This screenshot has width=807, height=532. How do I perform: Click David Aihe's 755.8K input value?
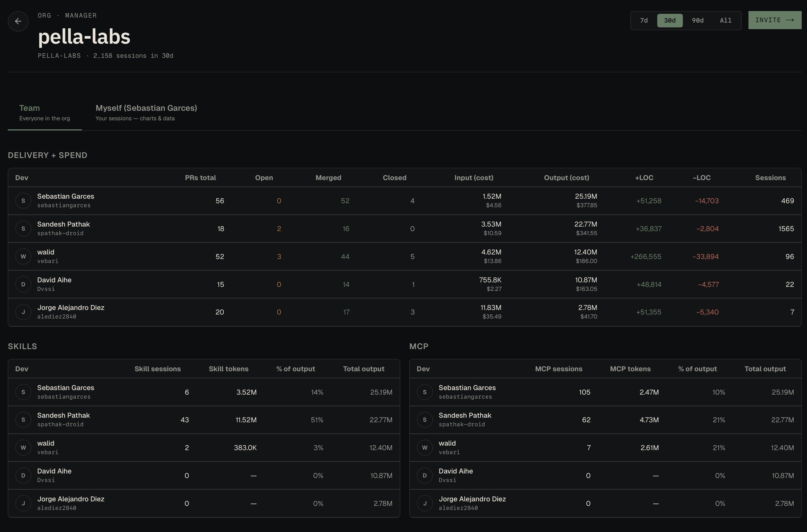point(490,280)
